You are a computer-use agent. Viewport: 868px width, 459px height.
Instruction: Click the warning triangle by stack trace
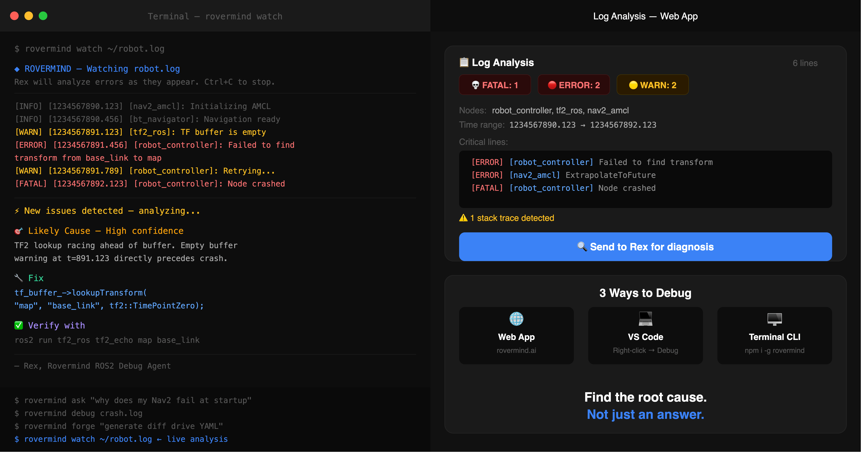point(463,218)
